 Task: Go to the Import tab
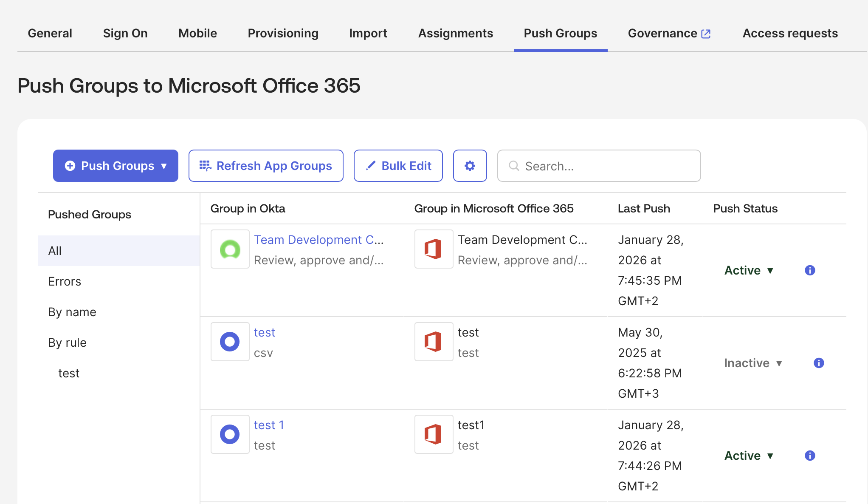tap(368, 33)
